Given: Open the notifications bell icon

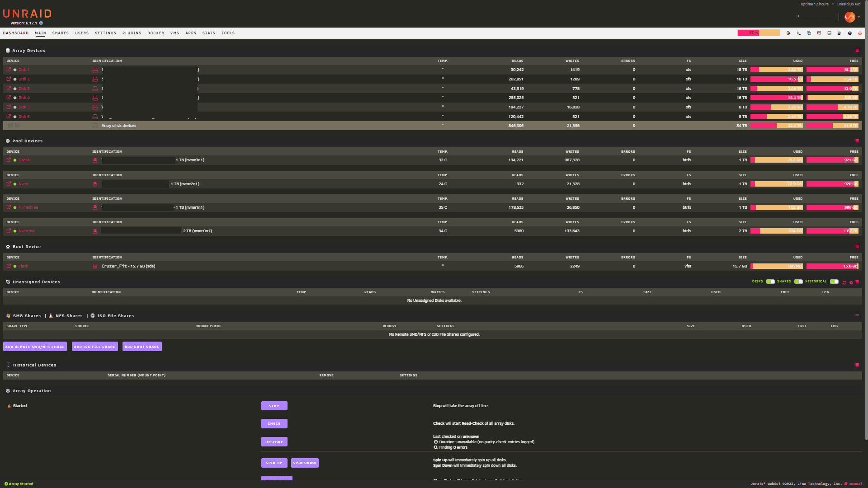Looking at the screenshot, I should click(x=860, y=33).
